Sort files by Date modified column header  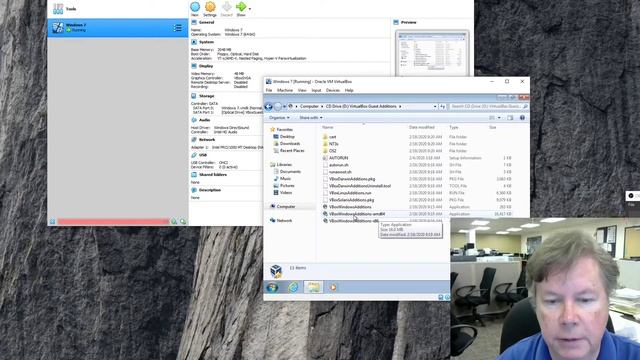coord(422,127)
